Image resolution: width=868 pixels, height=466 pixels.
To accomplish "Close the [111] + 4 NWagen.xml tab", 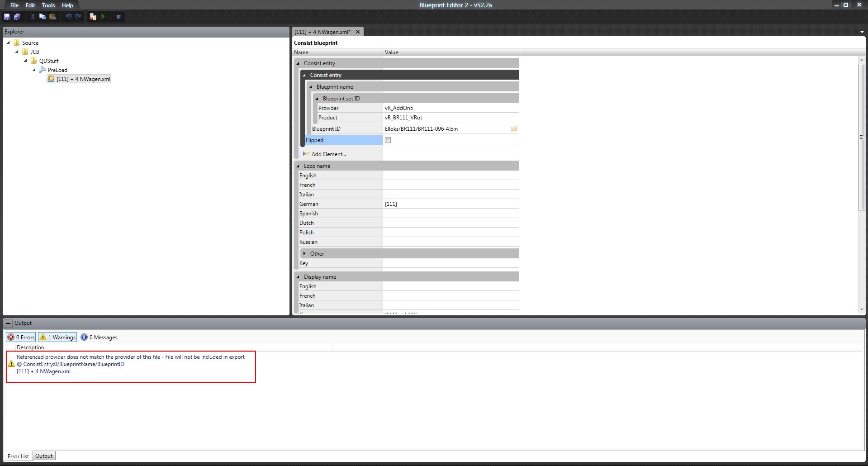I will click(358, 32).
